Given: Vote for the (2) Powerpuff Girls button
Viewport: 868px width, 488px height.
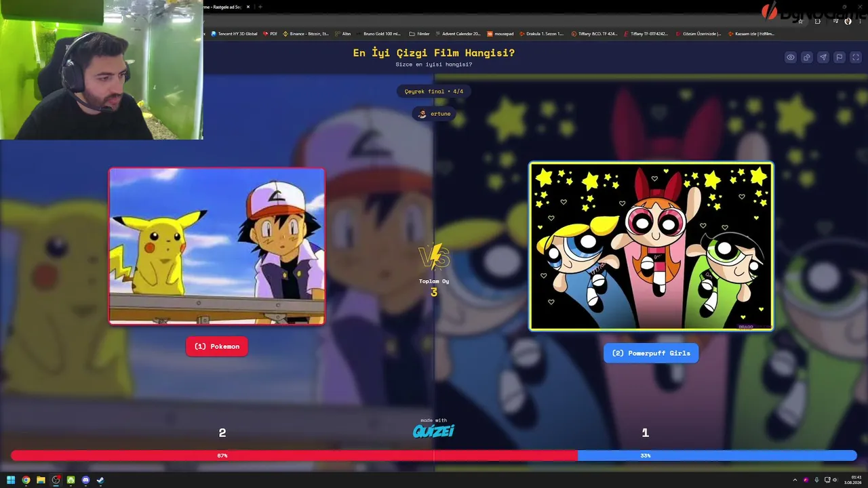Looking at the screenshot, I should coord(651,353).
